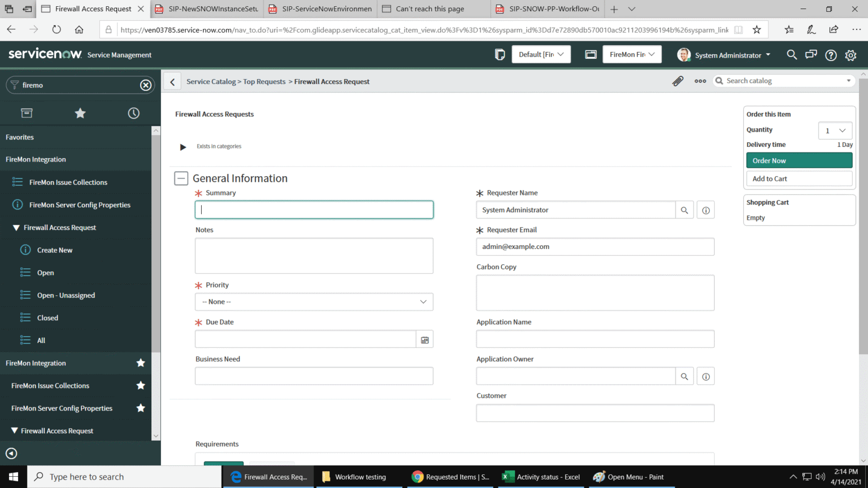Expand the Exists in categories section

[183, 147]
